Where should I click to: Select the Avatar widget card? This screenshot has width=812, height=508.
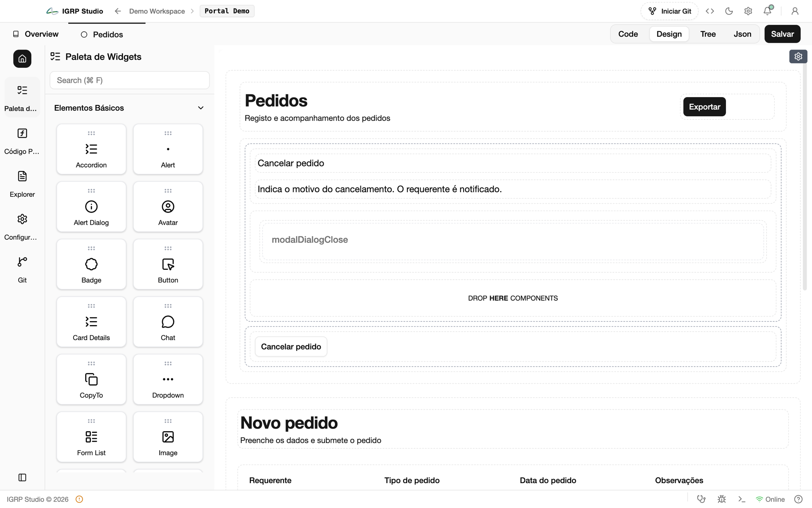(x=168, y=207)
